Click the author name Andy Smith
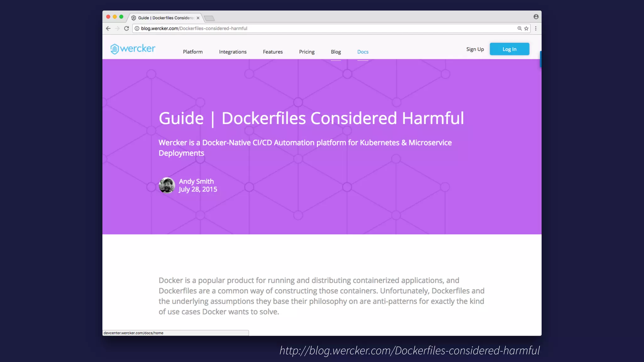644x362 pixels. pyautogui.click(x=196, y=181)
